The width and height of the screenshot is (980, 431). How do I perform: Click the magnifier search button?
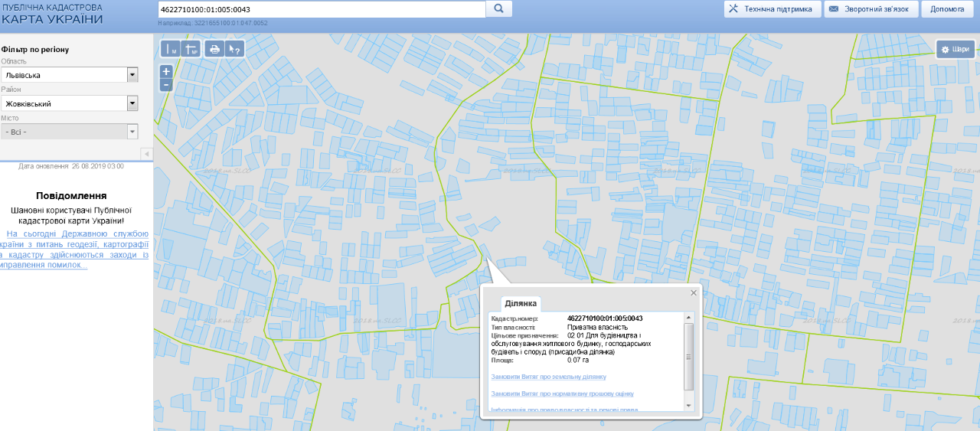(x=498, y=9)
